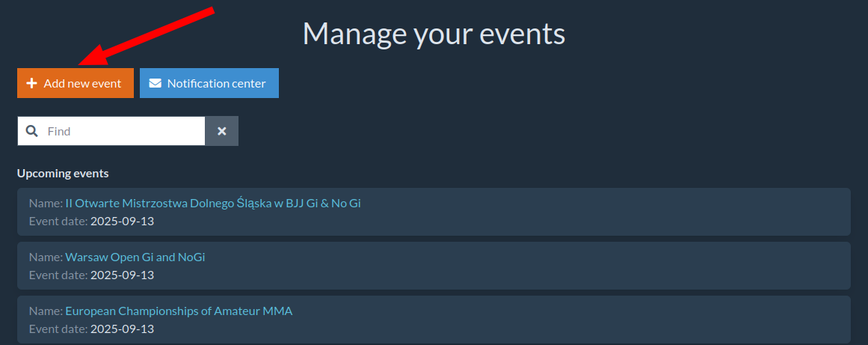
Task: Click the magnifier search icon
Action: click(31, 131)
